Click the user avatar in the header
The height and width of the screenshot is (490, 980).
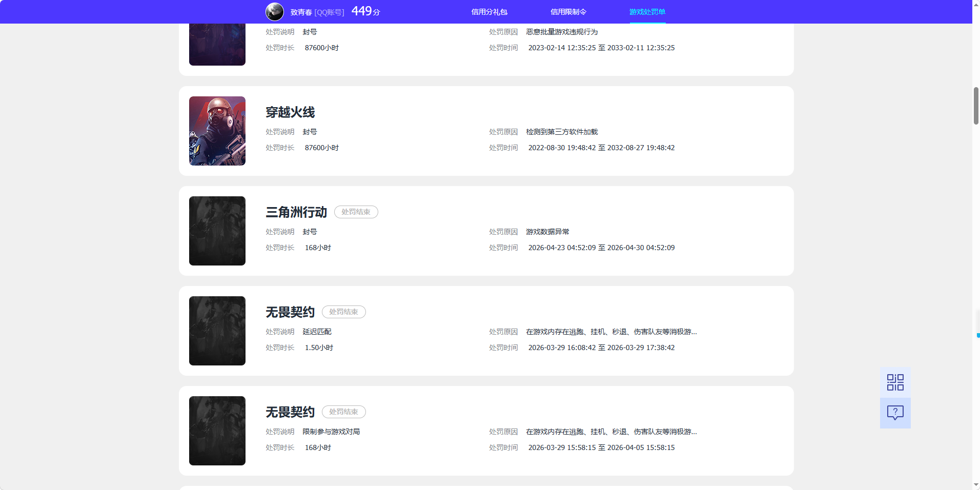pyautogui.click(x=275, y=12)
